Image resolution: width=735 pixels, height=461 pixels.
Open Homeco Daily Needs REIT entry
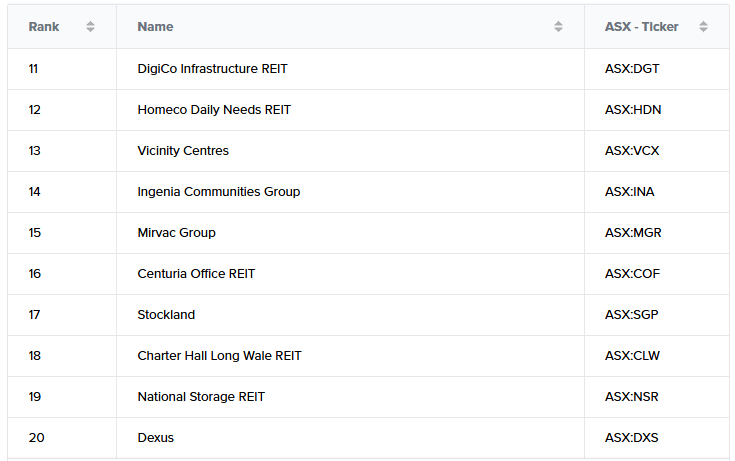[x=214, y=110]
